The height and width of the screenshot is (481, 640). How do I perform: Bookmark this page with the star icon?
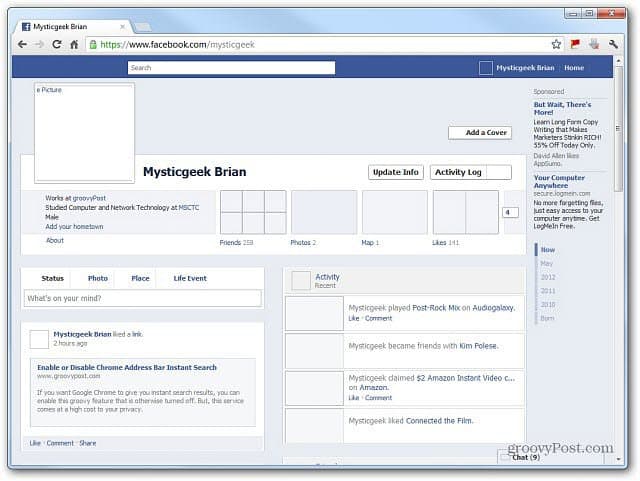[556, 44]
